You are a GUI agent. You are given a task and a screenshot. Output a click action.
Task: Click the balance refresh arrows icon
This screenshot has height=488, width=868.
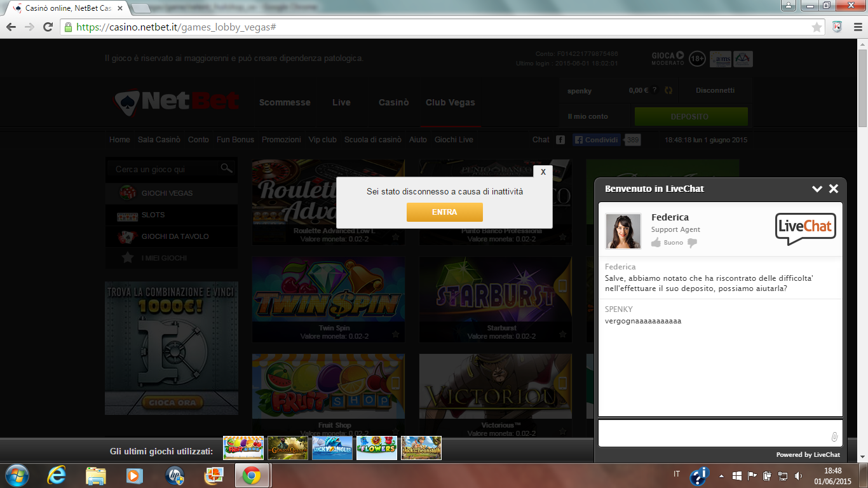click(x=668, y=90)
